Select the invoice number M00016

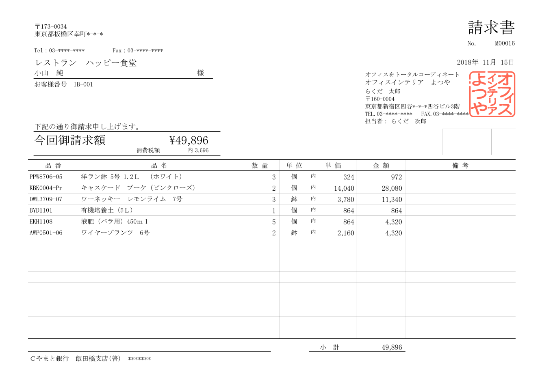click(x=505, y=43)
